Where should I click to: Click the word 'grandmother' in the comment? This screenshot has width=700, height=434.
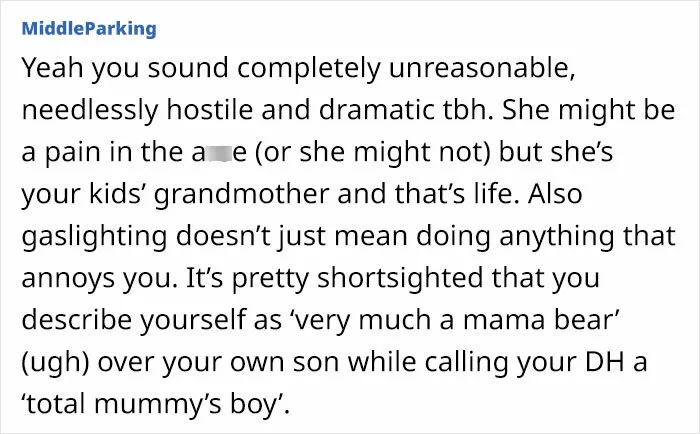pos(242,195)
